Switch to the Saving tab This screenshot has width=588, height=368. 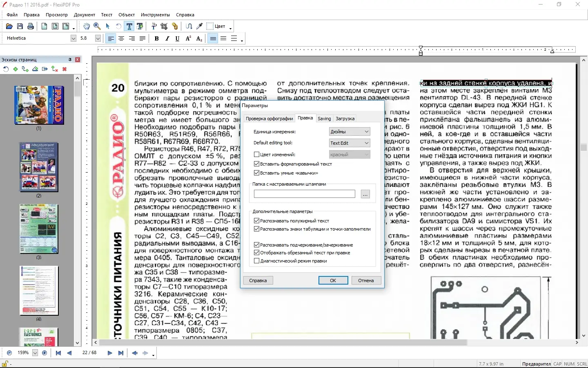[x=324, y=119]
